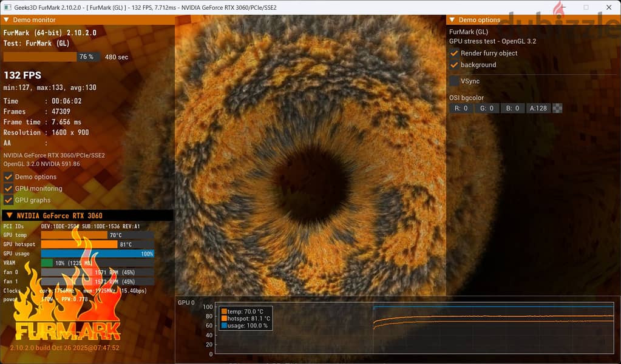
Task: Click the Time 00:06:02 value
Action: click(x=67, y=101)
